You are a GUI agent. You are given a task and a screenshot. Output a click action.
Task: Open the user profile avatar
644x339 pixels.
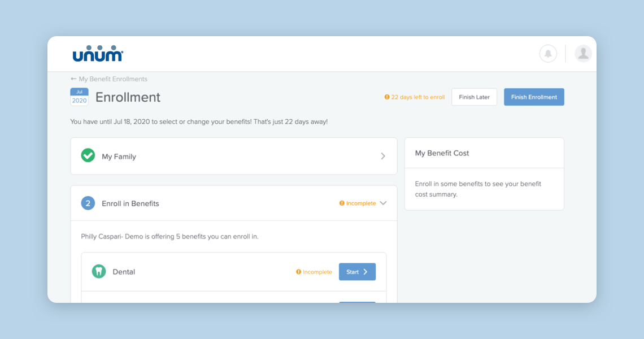tap(583, 54)
